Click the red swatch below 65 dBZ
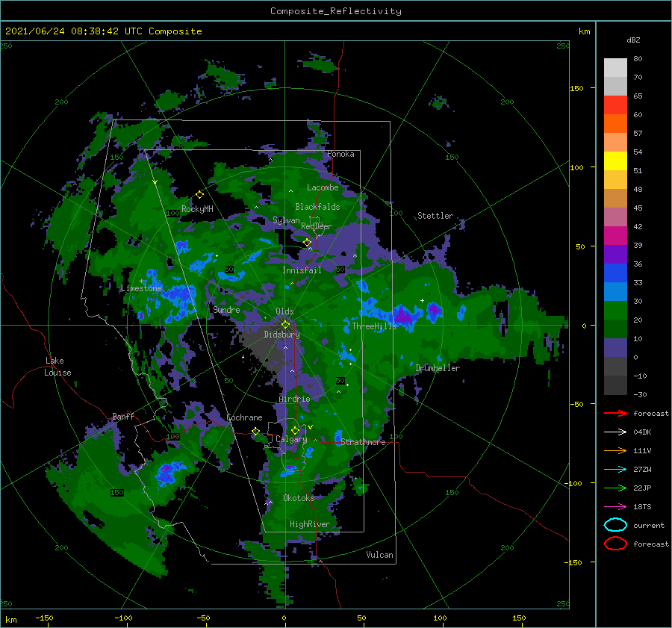Viewport: 672px width, 628px height. [x=615, y=105]
